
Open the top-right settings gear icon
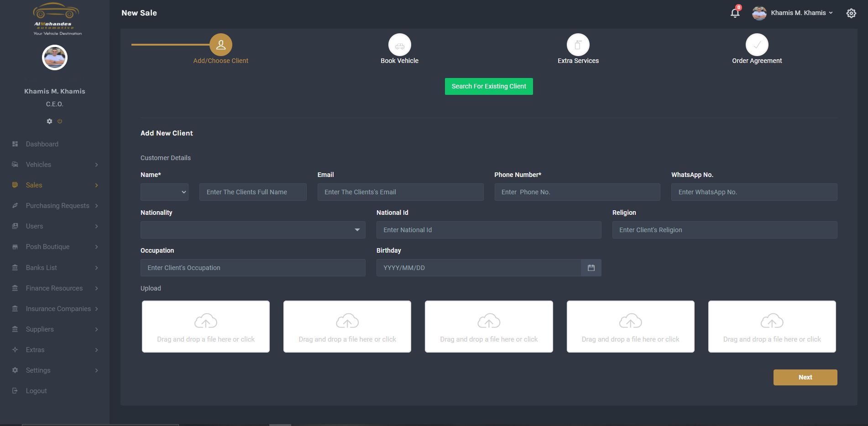pos(851,13)
